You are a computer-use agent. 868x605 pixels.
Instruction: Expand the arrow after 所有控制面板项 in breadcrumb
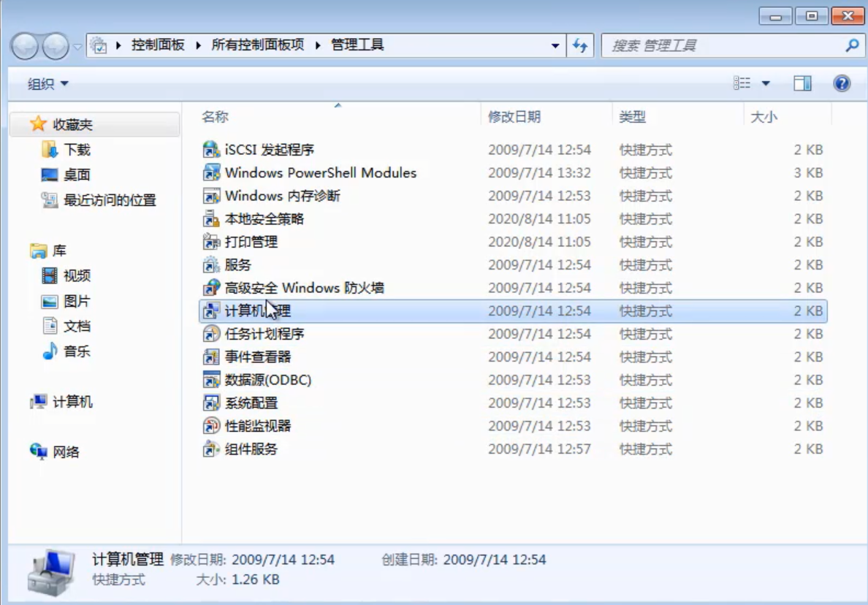pos(318,45)
